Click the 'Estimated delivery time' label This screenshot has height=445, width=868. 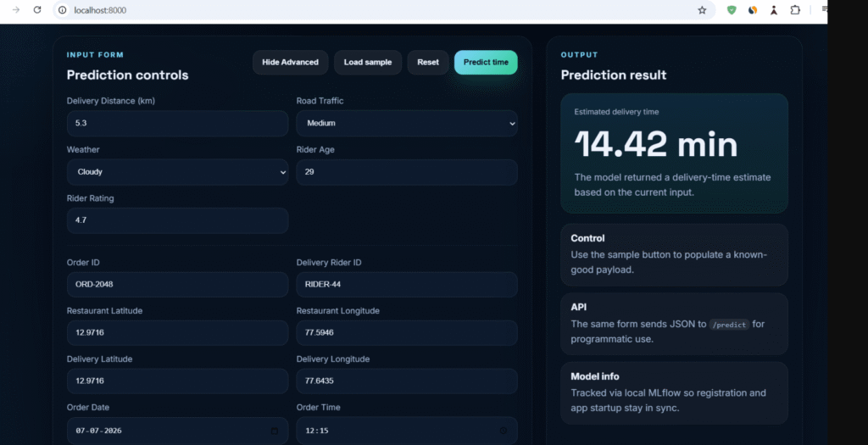tap(616, 112)
